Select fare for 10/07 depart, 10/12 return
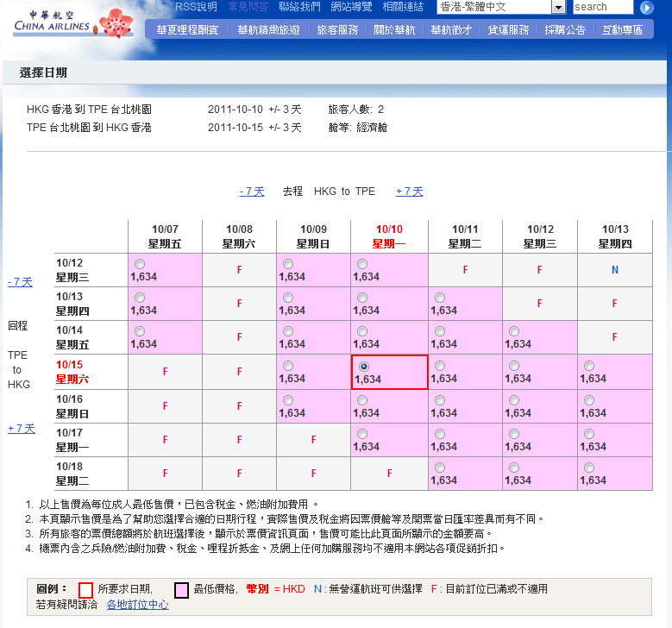The height and width of the screenshot is (628, 672). (x=139, y=264)
